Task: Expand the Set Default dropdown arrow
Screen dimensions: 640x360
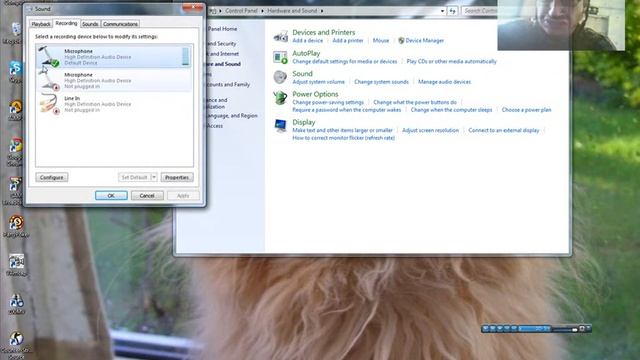Action: click(154, 178)
